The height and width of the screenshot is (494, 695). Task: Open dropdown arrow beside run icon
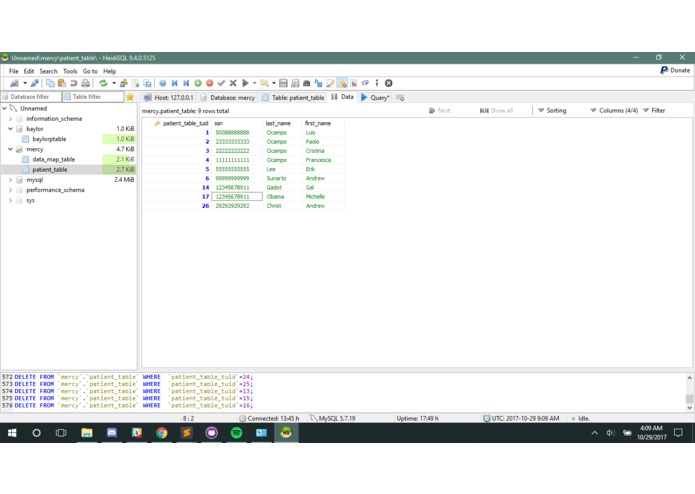coord(254,83)
